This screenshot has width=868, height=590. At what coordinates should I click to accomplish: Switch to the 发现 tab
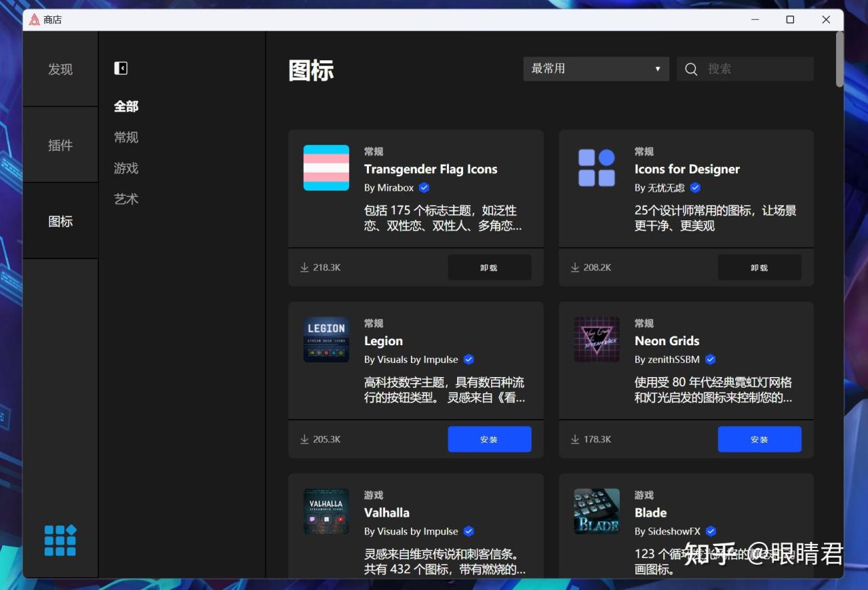pyautogui.click(x=60, y=68)
